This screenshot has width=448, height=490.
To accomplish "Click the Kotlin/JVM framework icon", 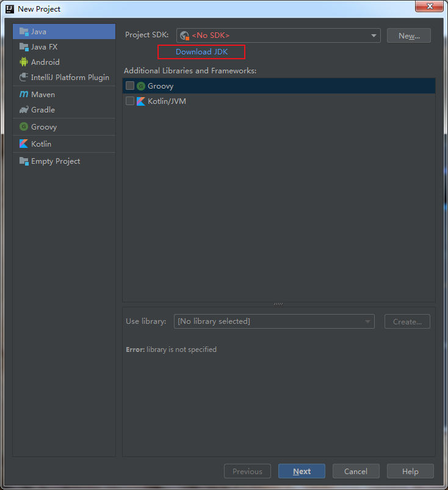I will coord(141,101).
